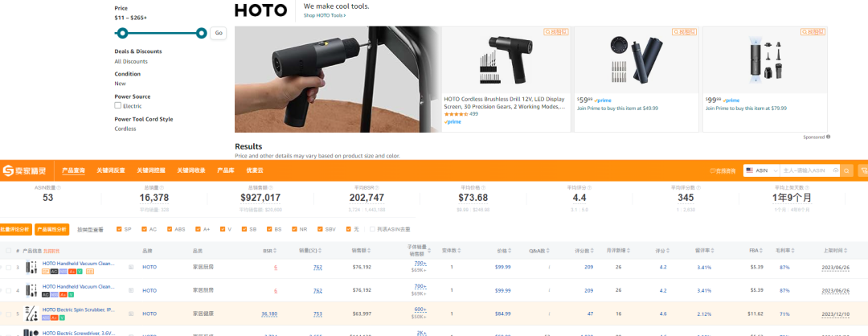Viewport: 868px width, 336px height.
Task: Click the 产品属性分析 button
Action: pos(52,229)
